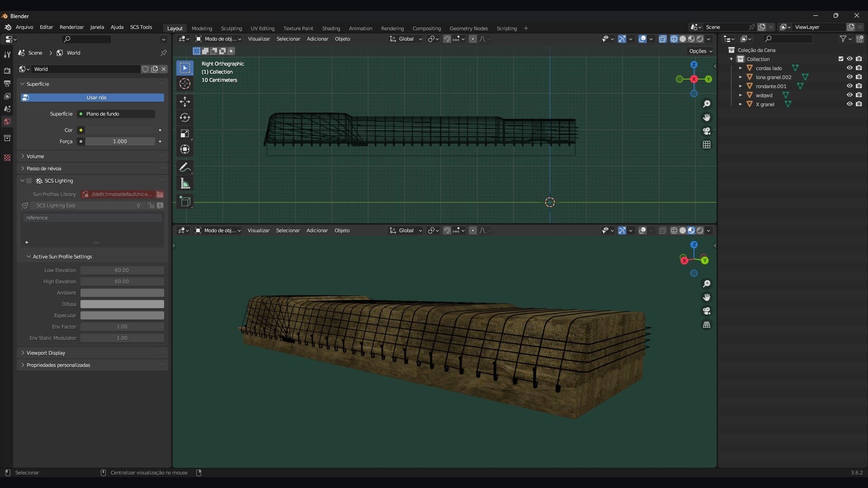
Task: Select the Add Cube tool
Action: (184, 202)
